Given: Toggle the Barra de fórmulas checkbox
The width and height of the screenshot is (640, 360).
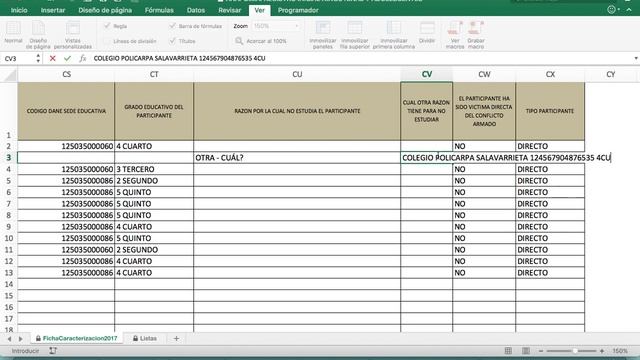Looking at the screenshot, I should tap(172, 26).
